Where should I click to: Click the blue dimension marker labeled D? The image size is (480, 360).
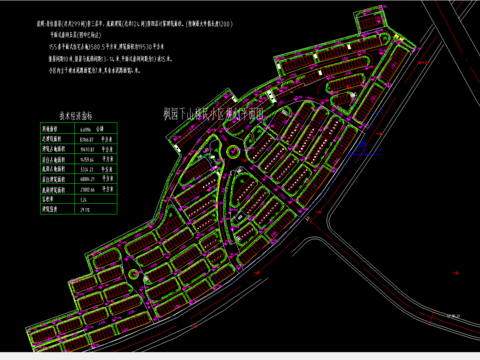[x=363, y=146]
